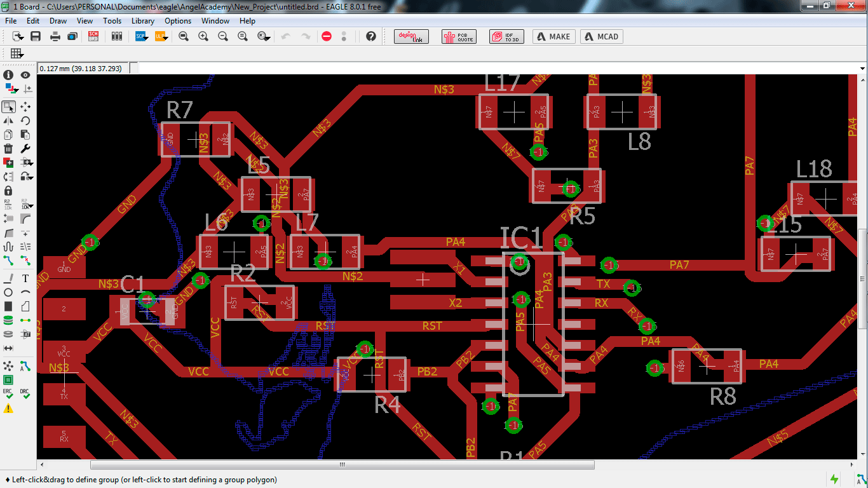The width and height of the screenshot is (868, 488).
Task: Select the Arc drawing tool
Action: coord(25,292)
